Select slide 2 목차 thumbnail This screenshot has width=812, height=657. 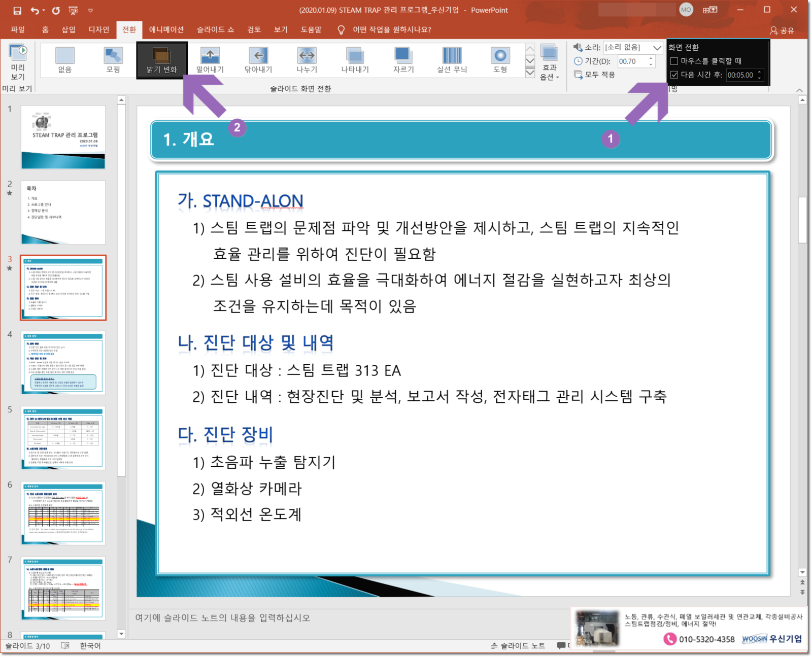pyautogui.click(x=63, y=212)
